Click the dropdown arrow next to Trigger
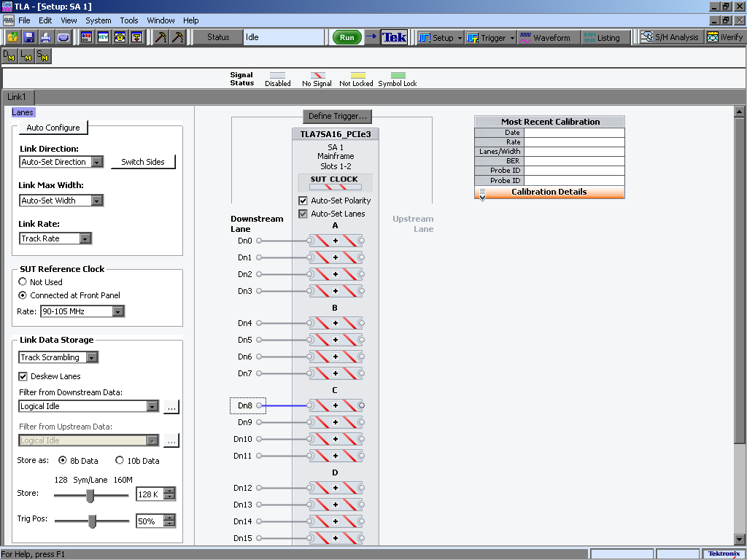 (512, 38)
